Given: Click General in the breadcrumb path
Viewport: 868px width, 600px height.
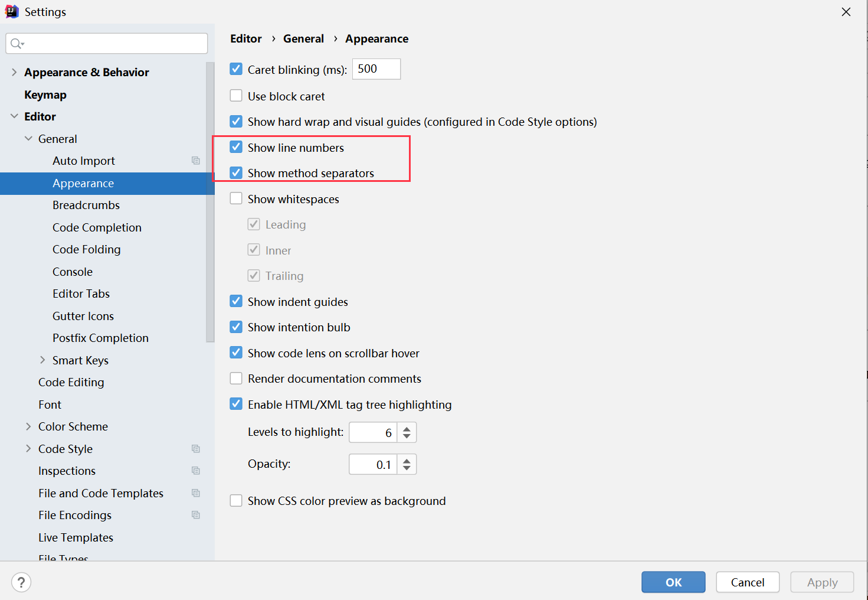Looking at the screenshot, I should point(303,38).
